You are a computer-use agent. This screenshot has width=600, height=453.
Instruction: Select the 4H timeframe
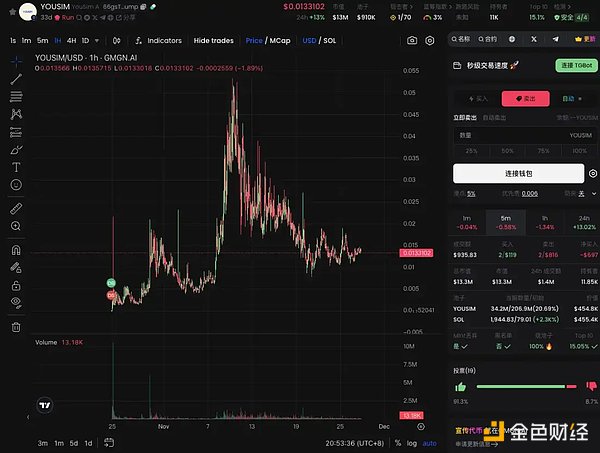pyautogui.click(x=71, y=41)
